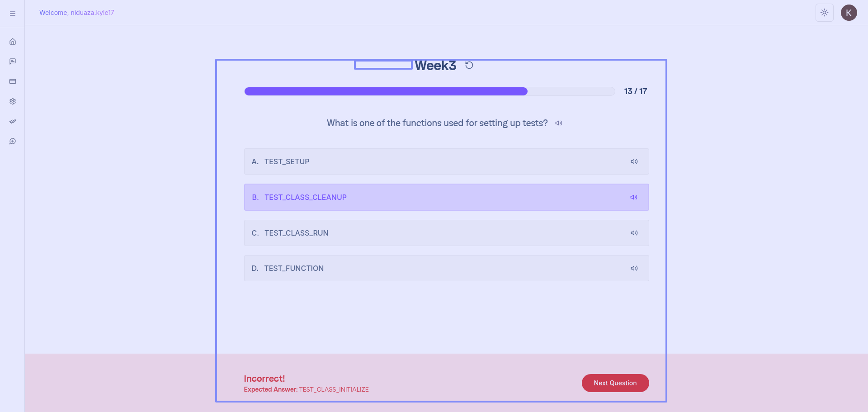Image resolution: width=868 pixels, height=412 pixels.
Task: Click the quiz progress bar
Action: pos(429,91)
